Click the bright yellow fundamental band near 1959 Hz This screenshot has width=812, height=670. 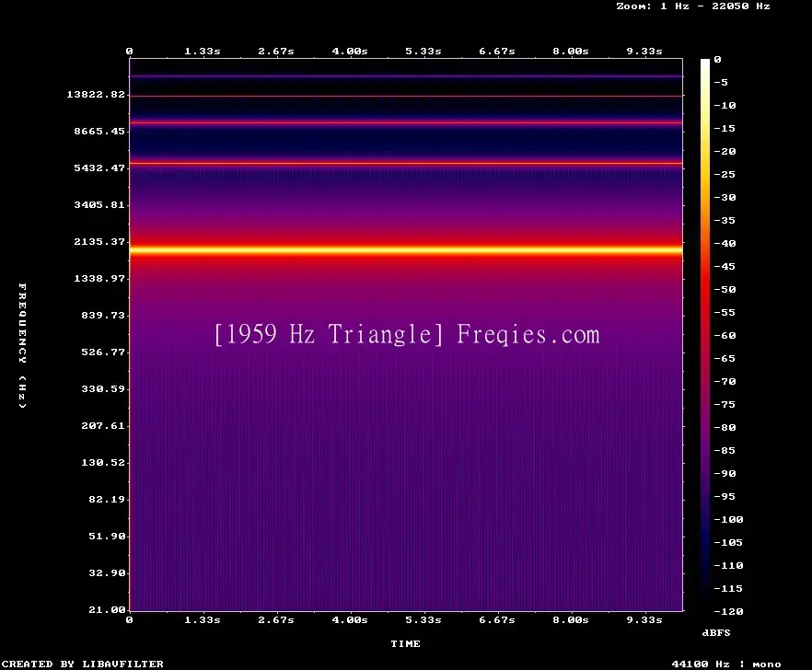click(406, 250)
